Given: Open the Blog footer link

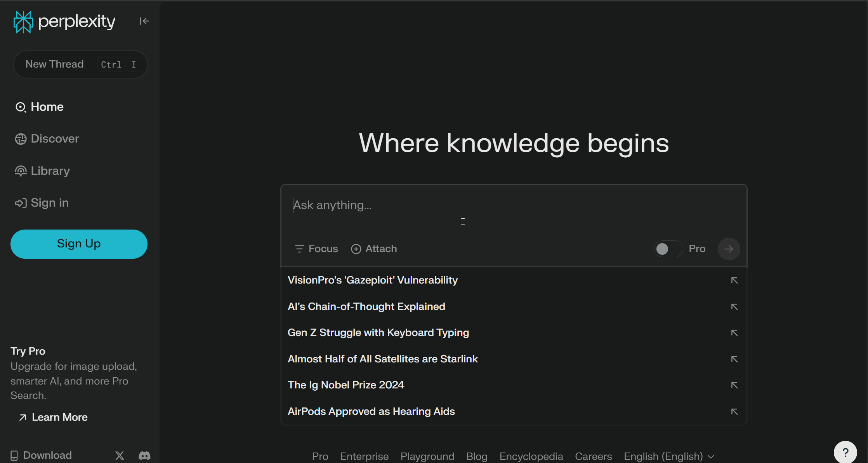Looking at the screenshot, I should [x=477, y=456].
